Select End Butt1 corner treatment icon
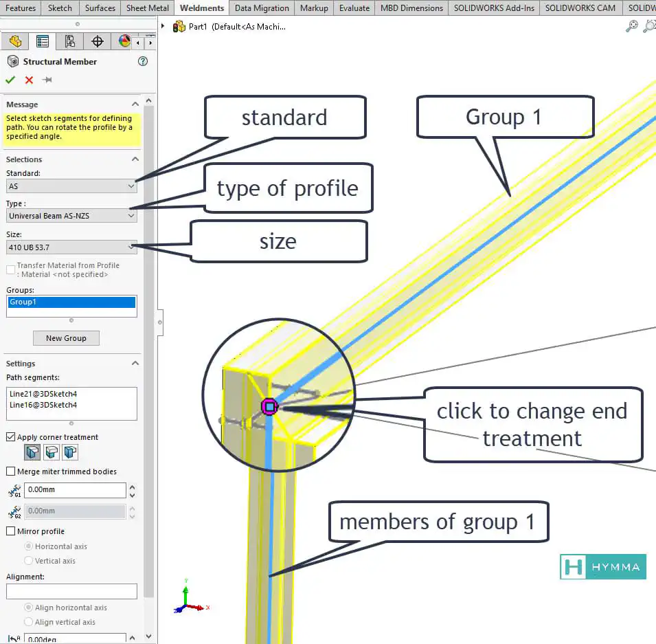 pyautogui.click(x=52, y=452)
